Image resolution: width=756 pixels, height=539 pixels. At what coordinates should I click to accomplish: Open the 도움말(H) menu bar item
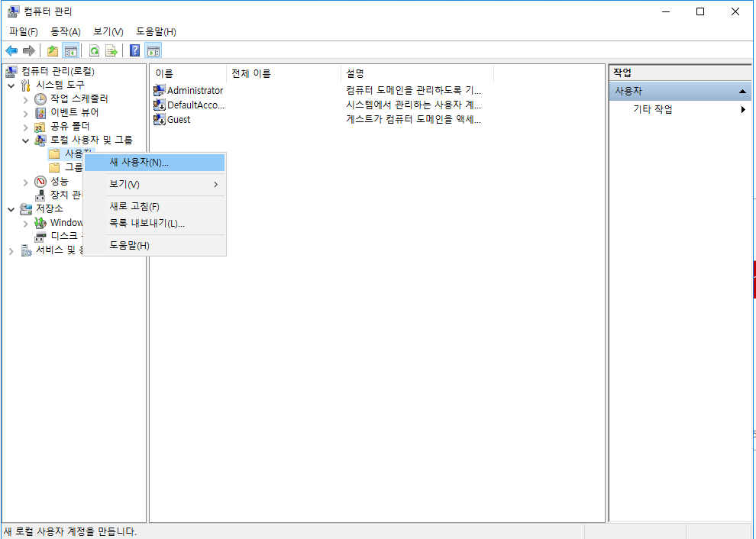pyautogui.click(x=156, y=31)
